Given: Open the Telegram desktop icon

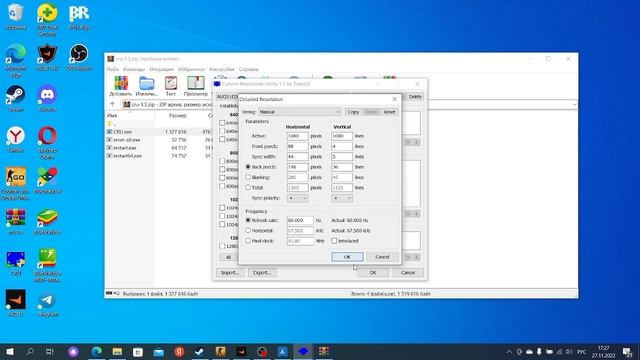Looking at the screenshot, I should click(x=47, y=303).
